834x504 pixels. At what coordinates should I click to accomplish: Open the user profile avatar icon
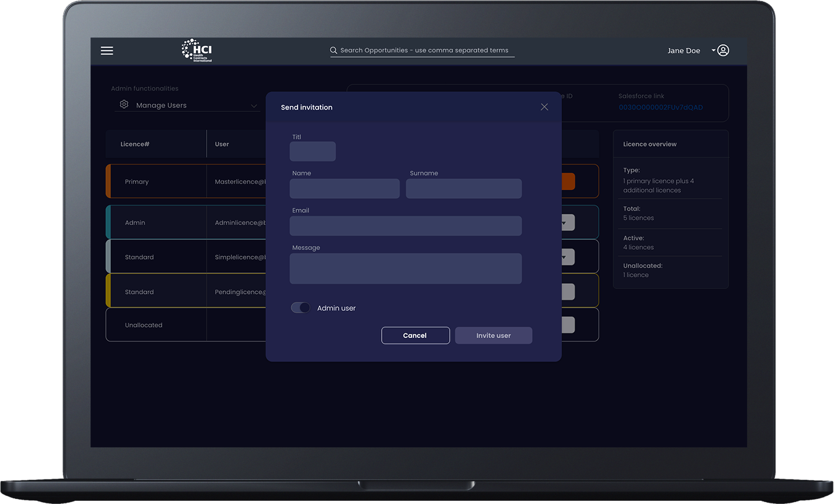tap(724, 50)
